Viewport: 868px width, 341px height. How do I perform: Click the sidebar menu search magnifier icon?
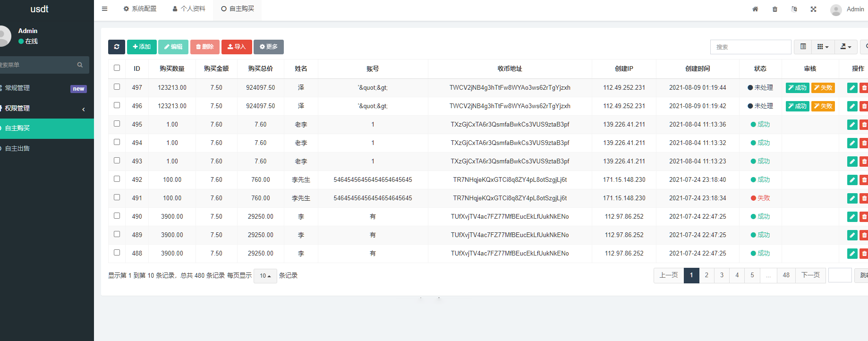click(x=80, y=65)
